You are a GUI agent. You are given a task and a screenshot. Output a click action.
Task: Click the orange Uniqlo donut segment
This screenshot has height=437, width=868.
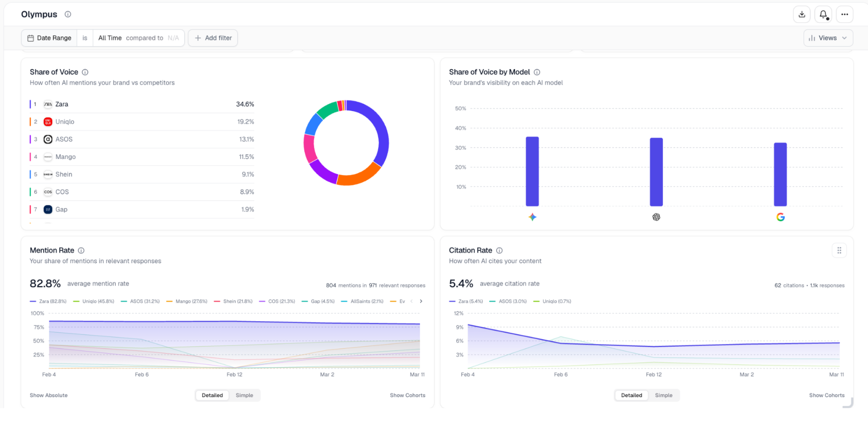pyautogui.click(x=359, y=176)
